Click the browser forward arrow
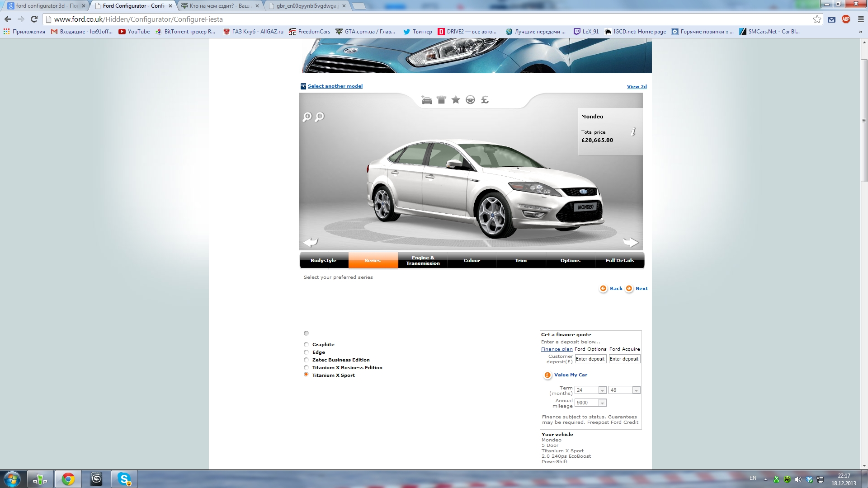 click(x=21, y=19)
